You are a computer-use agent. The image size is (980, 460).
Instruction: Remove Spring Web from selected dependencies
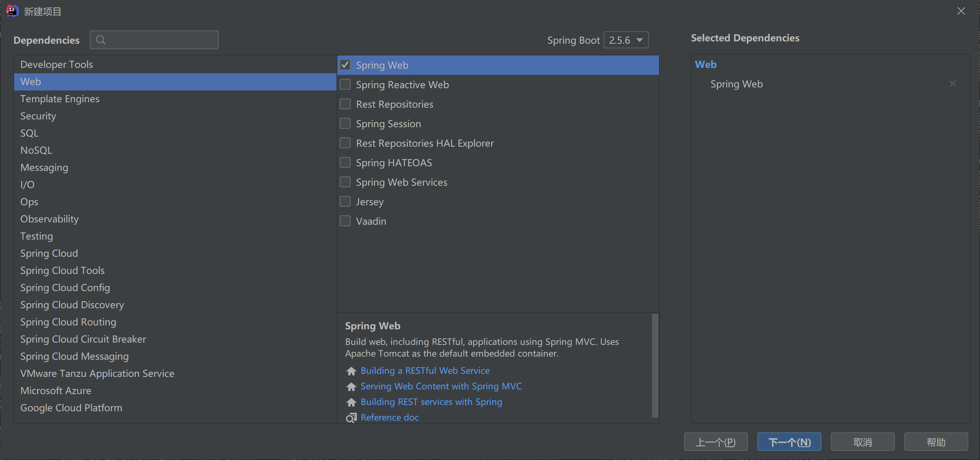(x=953, y=83)
